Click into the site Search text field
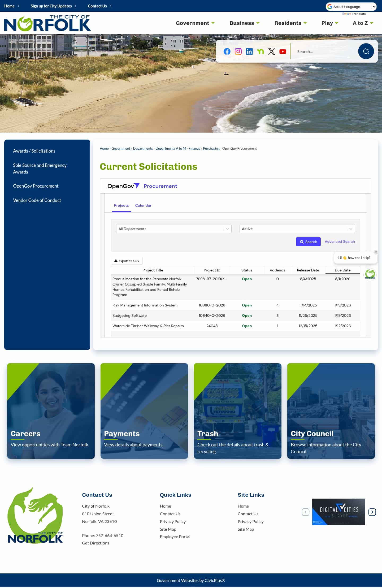This screenshot has height=588, width=382. coord(325,51)
